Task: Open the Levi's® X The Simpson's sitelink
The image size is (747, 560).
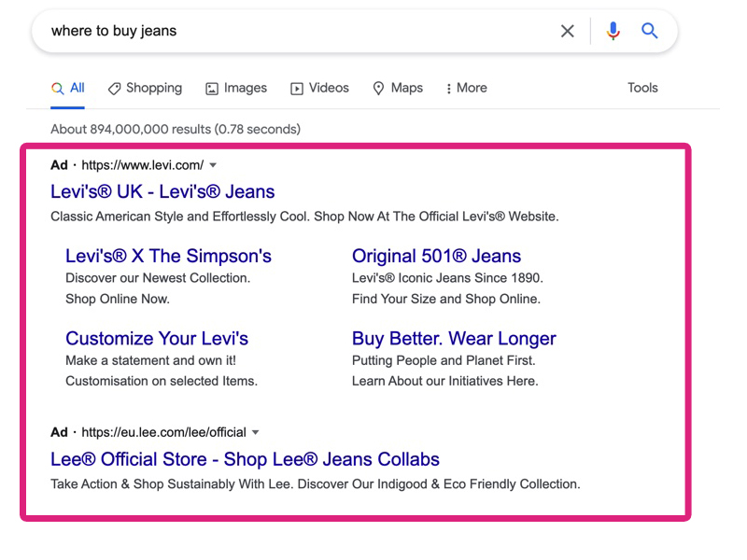Action: tap(168, 256)
